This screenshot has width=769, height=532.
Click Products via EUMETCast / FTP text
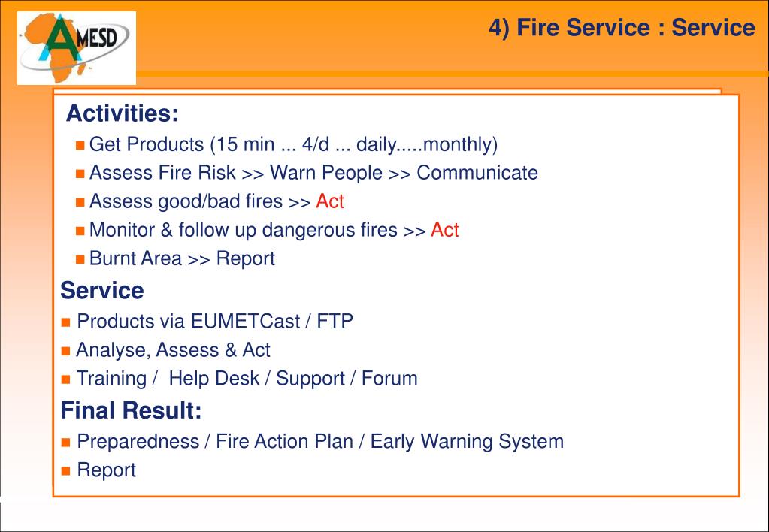point(215,321)
